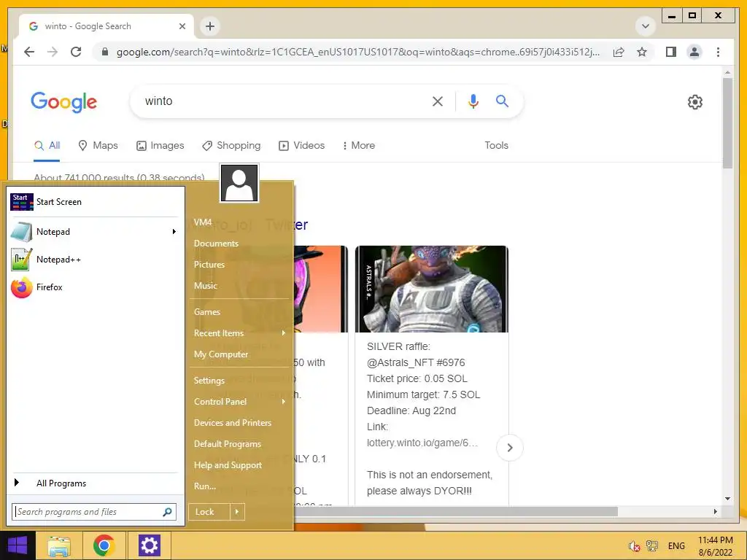The width and height of the screenshot is (747, 560).
Task: Click the forward navigation arrow in Chrome
Action: (53, 52)
